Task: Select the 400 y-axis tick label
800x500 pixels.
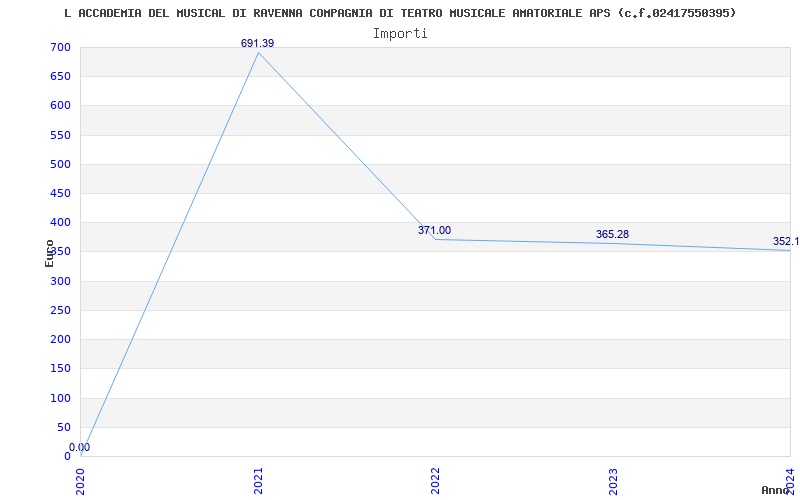Action: click(x=60, y=222)
